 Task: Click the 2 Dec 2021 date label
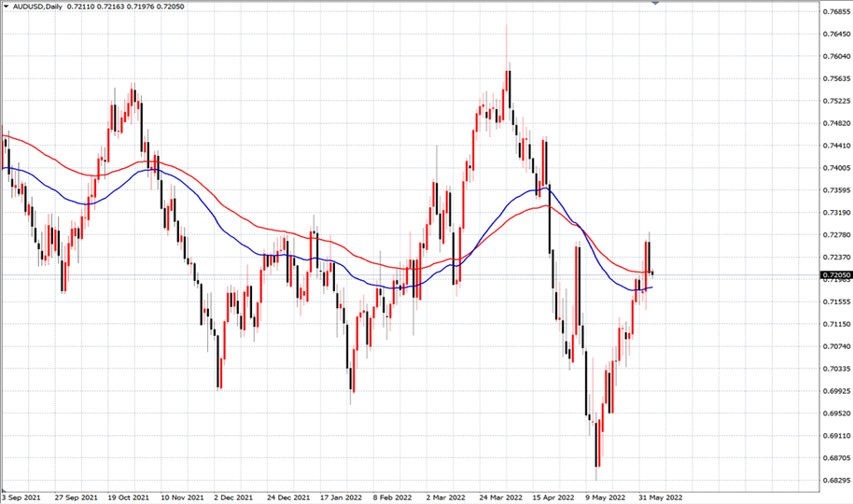[233, 497]
